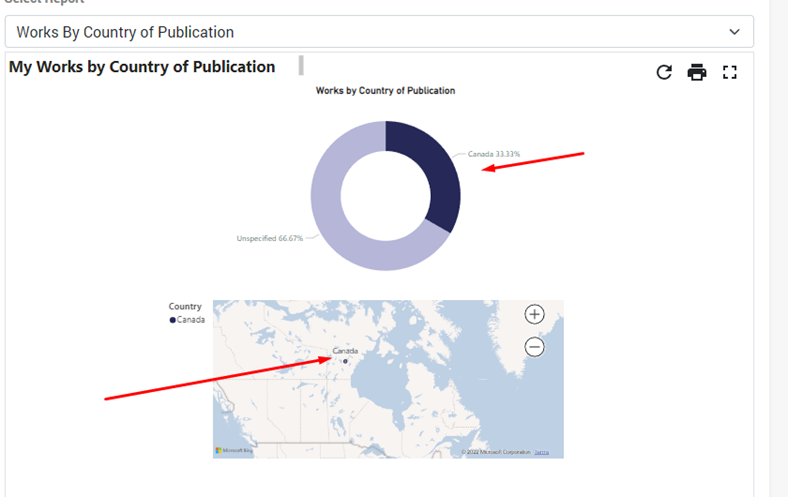Click the Canada data point on map
This screenshot has height=497, width=788.
345,361
